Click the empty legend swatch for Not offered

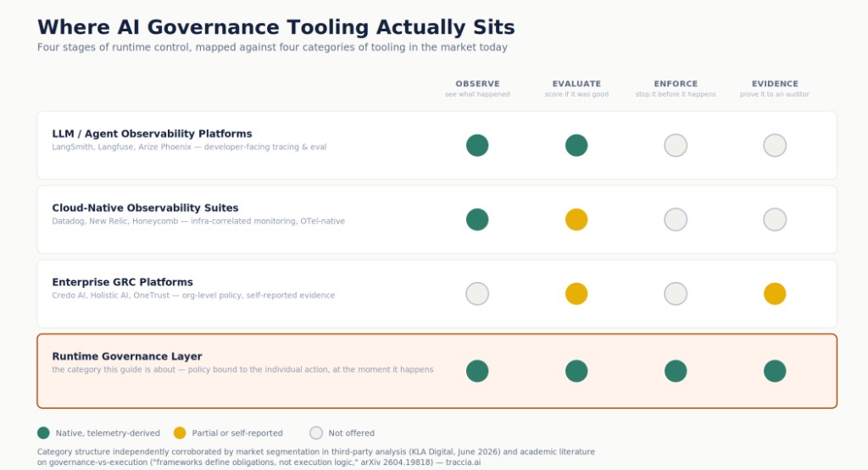(316, 433)
